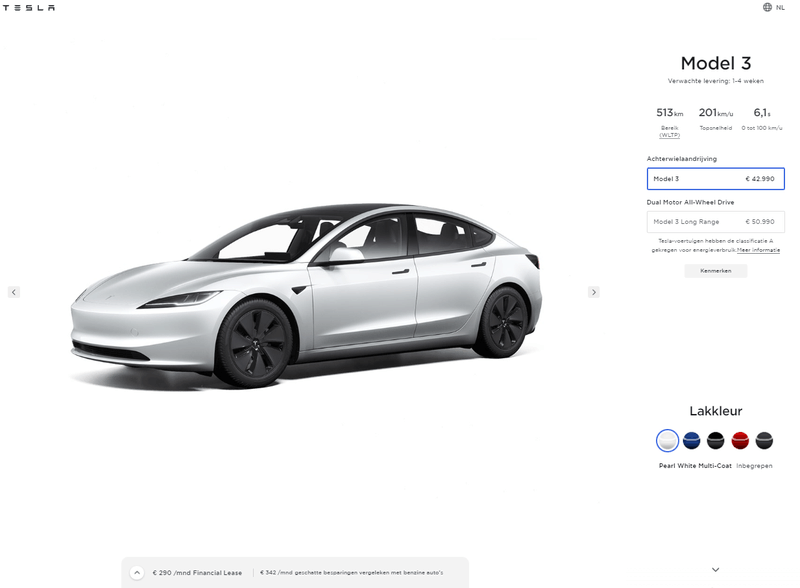Image resolution: width=800 pixels, height=588 pixels.
Task: Choose the blue paint color swatch
Action: click(x=691, y=440)
